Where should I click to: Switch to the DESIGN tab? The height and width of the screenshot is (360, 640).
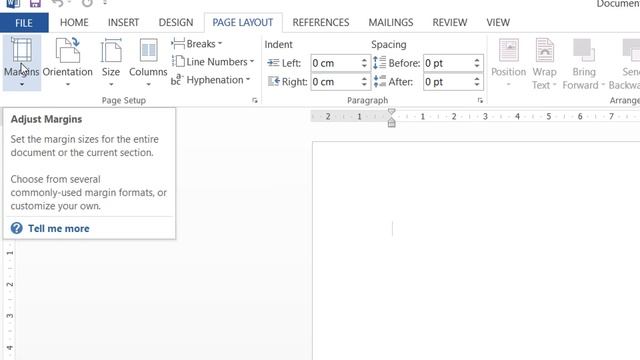coord(176,22)
